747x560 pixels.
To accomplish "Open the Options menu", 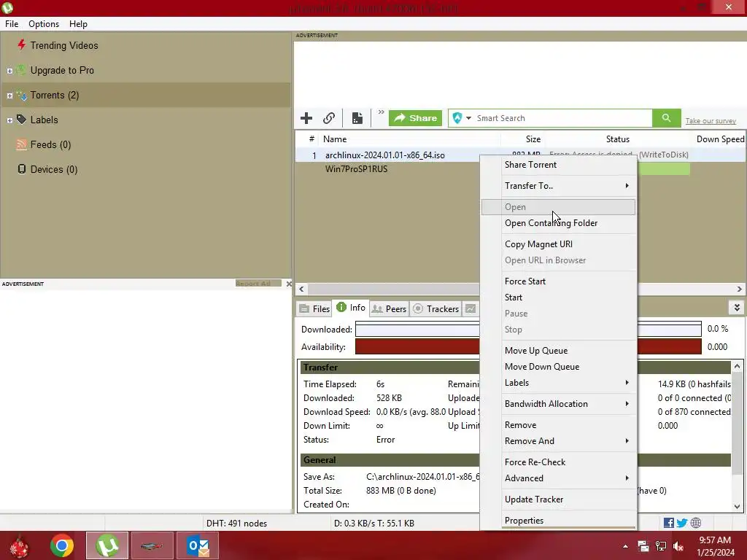I will tap(44, 24).
